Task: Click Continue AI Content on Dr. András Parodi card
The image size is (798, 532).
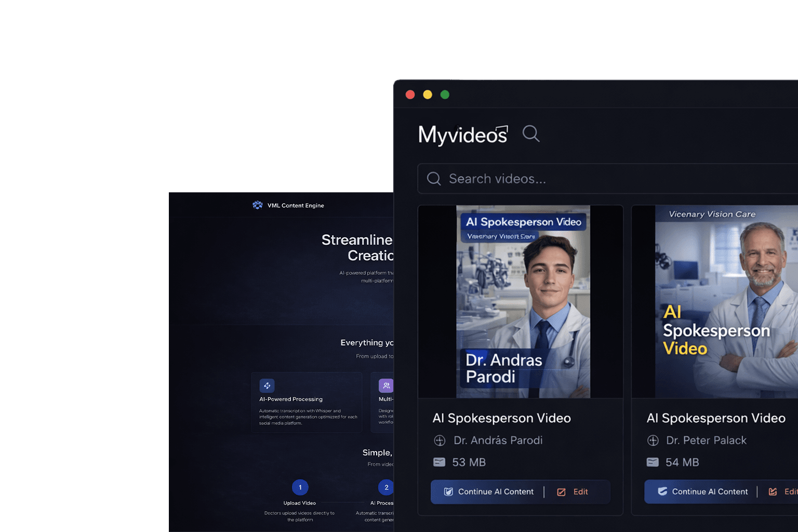Action: 488,491
